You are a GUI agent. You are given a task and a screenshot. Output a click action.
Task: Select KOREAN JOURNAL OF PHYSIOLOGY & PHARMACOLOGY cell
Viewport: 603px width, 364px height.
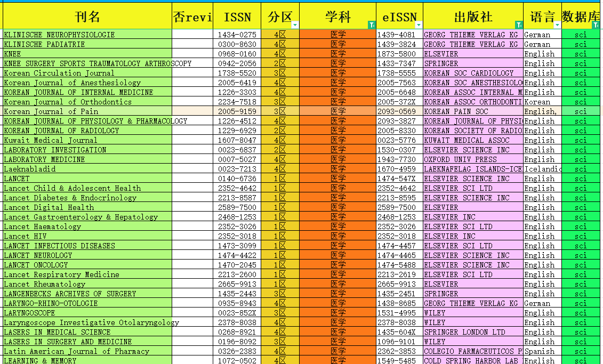(87, 121)
